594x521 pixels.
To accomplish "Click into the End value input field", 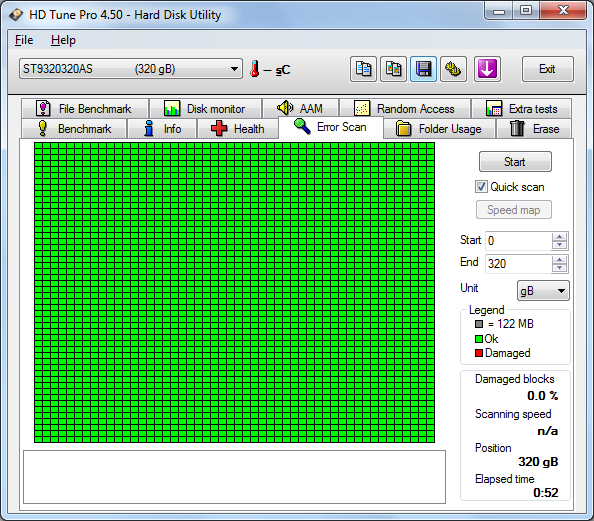I will coord(518,263).
